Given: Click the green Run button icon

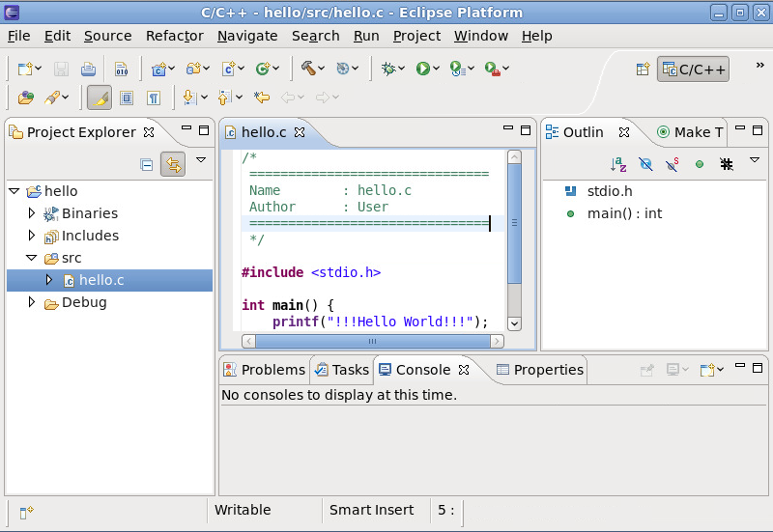Looking at the screenshot, I should pyautogui.click(x=422, y=69).
